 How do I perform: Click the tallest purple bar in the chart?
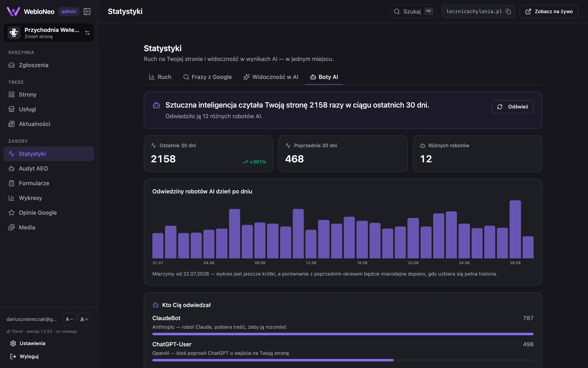click(x=515, y=229)
